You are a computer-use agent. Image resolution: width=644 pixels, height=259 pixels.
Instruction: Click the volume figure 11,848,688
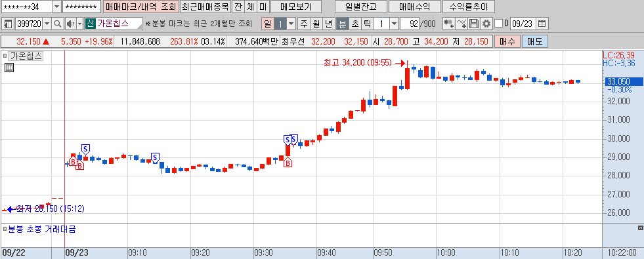point(140,42)
